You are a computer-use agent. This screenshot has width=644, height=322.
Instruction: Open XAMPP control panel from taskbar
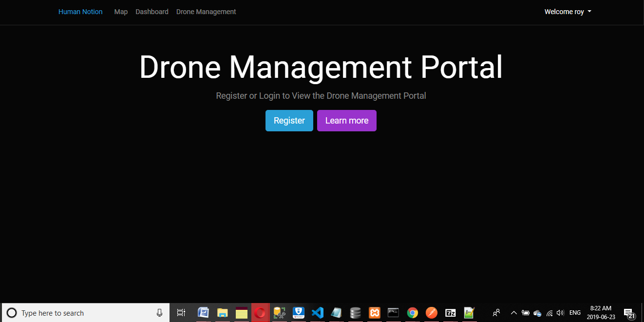click(x=375, y=313)
